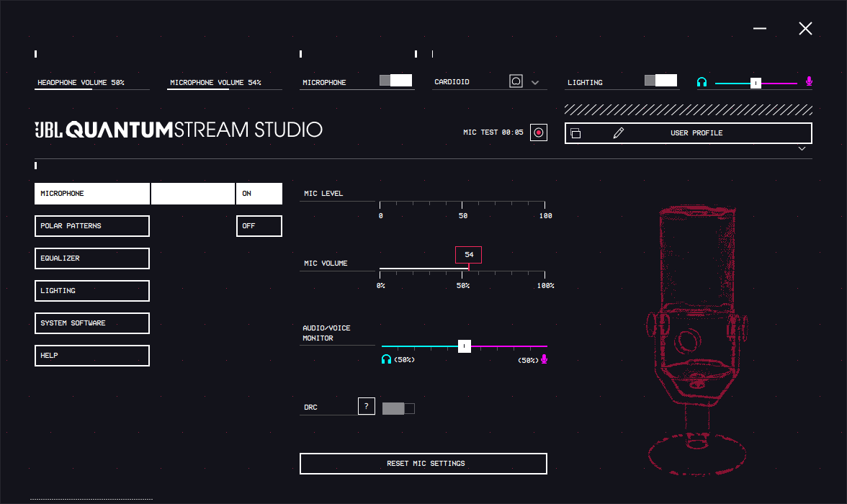Click the MIC TEST 00:05 timer text

pyautogui.click(x=493, y=132)
